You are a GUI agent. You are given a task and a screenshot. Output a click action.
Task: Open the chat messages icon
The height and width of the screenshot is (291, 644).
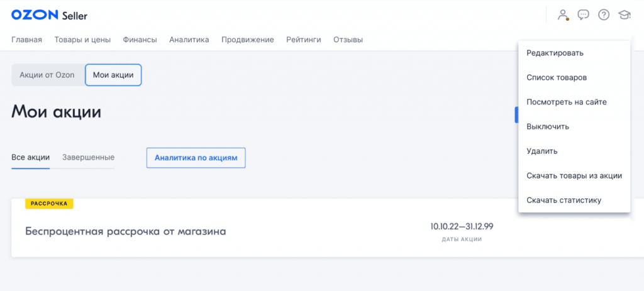[583, 14]
